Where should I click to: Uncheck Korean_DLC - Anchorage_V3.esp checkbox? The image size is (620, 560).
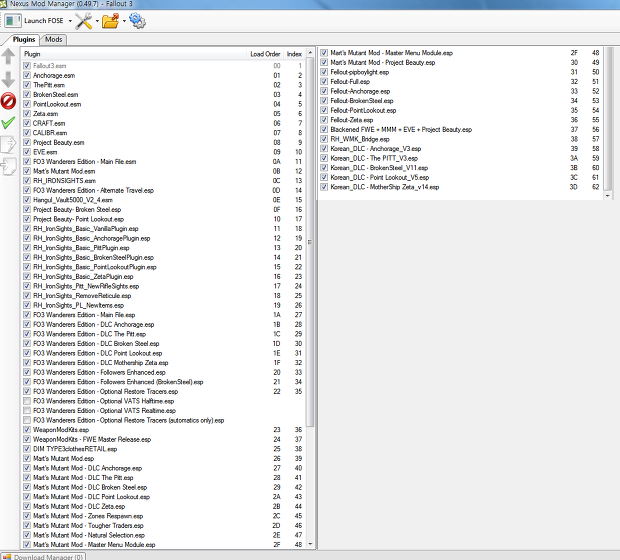click(324, 148)
